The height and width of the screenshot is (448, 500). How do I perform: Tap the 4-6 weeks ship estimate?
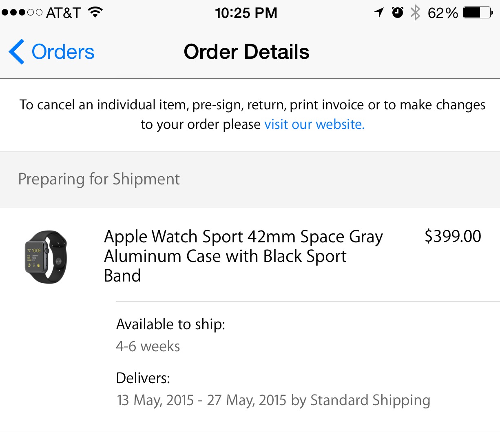pyautogui.click(x=148, y=346)
